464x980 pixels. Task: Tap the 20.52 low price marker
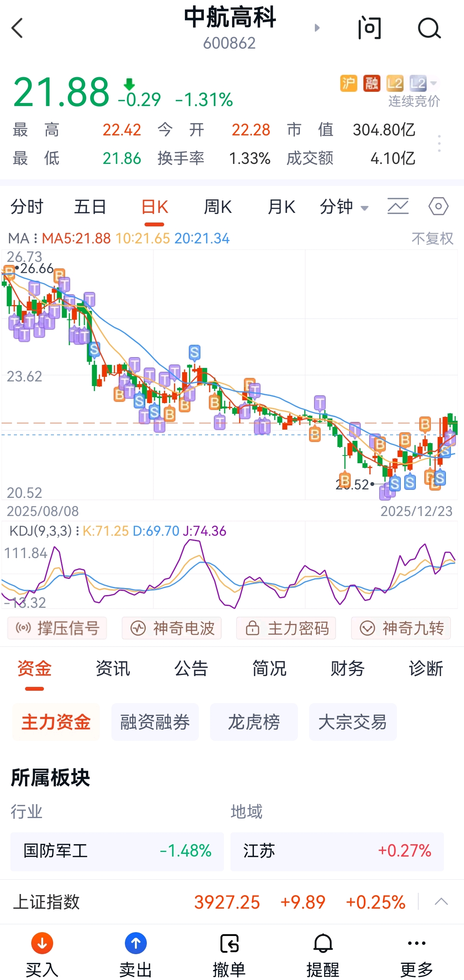[355, 485]
